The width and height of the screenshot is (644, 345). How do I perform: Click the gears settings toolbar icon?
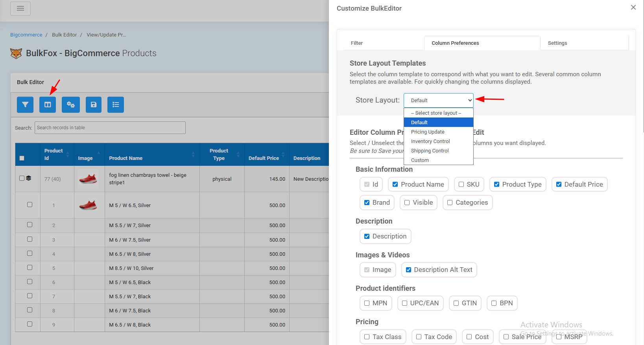coord(71,105)
